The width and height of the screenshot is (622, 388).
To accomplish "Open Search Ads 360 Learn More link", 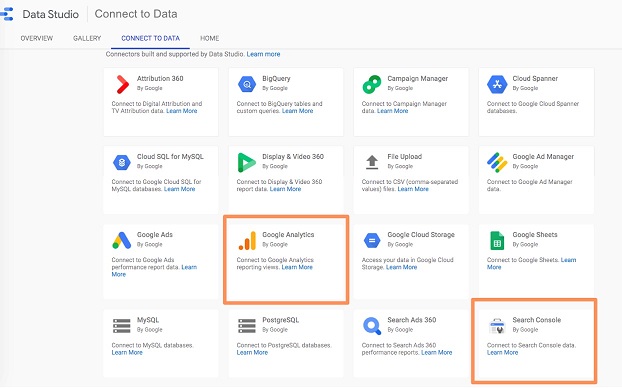I will coord(437,352).
